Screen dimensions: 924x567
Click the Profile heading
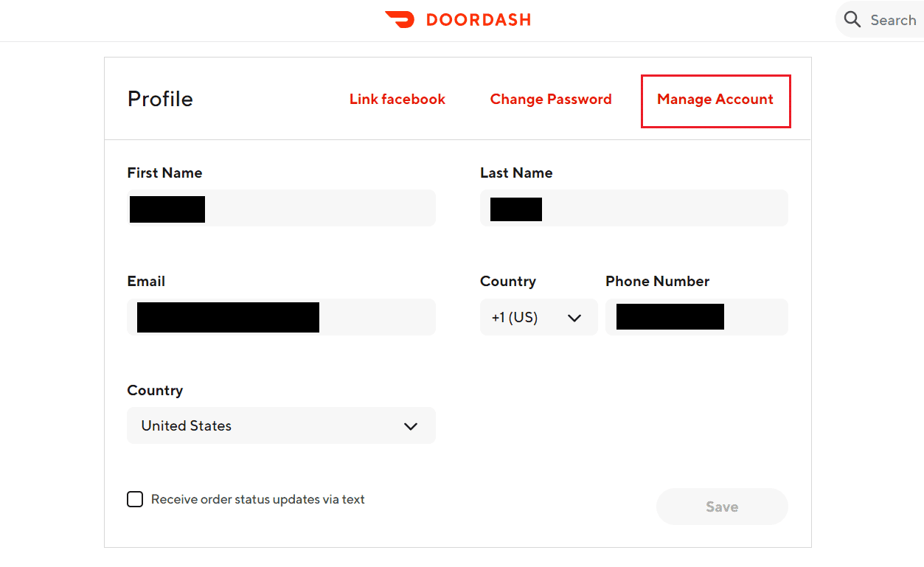point(160,99)
